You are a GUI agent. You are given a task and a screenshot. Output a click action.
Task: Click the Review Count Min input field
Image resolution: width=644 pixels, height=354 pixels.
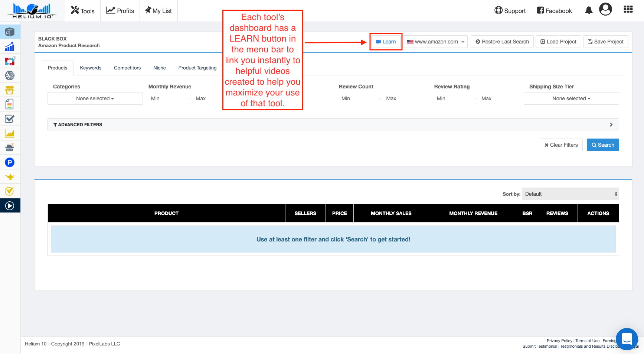point(357,98)
